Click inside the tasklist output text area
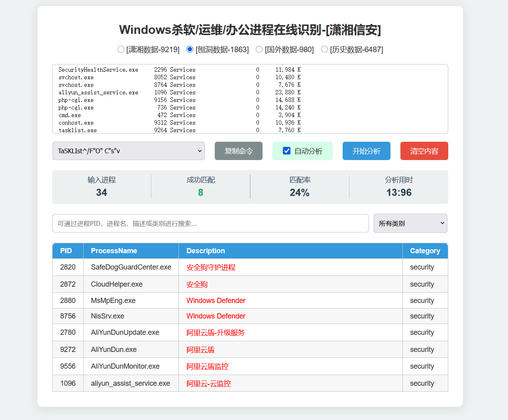Viewport: 508px width, 420px height. click(x=250, y=99)
